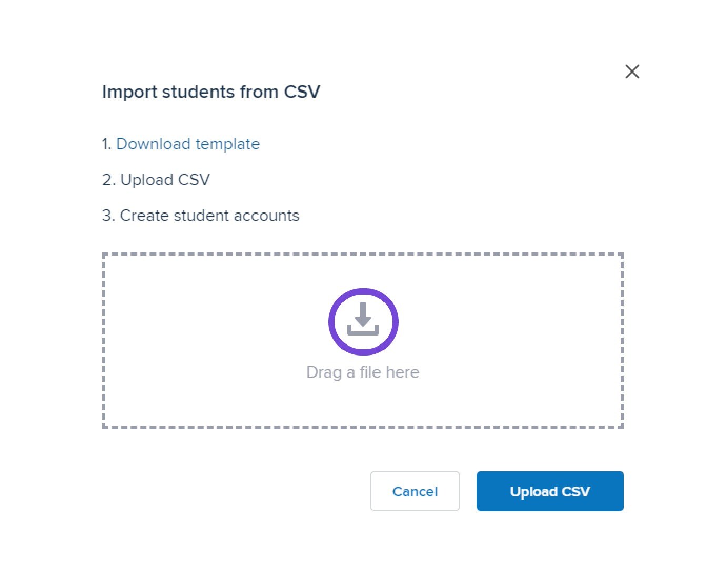Cancel the CSV import

(x=415, y=491)
